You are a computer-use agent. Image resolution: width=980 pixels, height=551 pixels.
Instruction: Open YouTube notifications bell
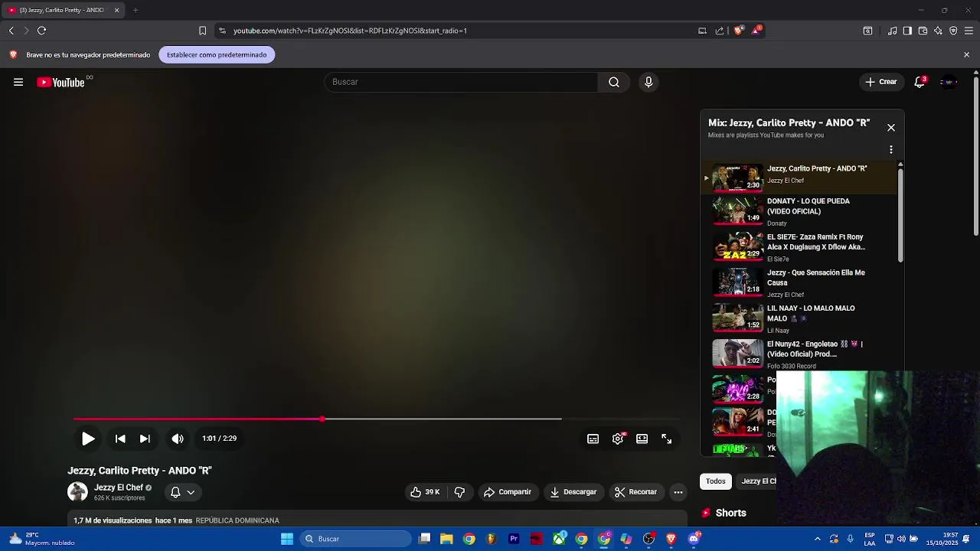click(920, 82)
